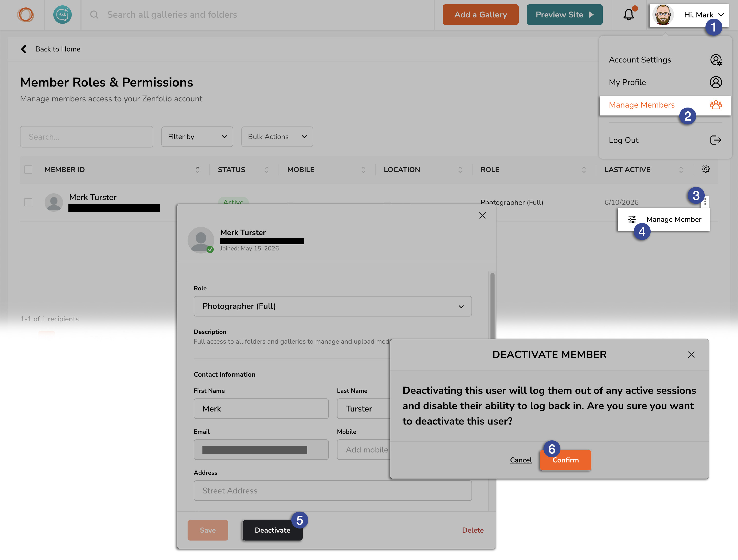Click the Email field in member panel
The width and height of the screenshot is (738, 560).
tap(261, 450)
